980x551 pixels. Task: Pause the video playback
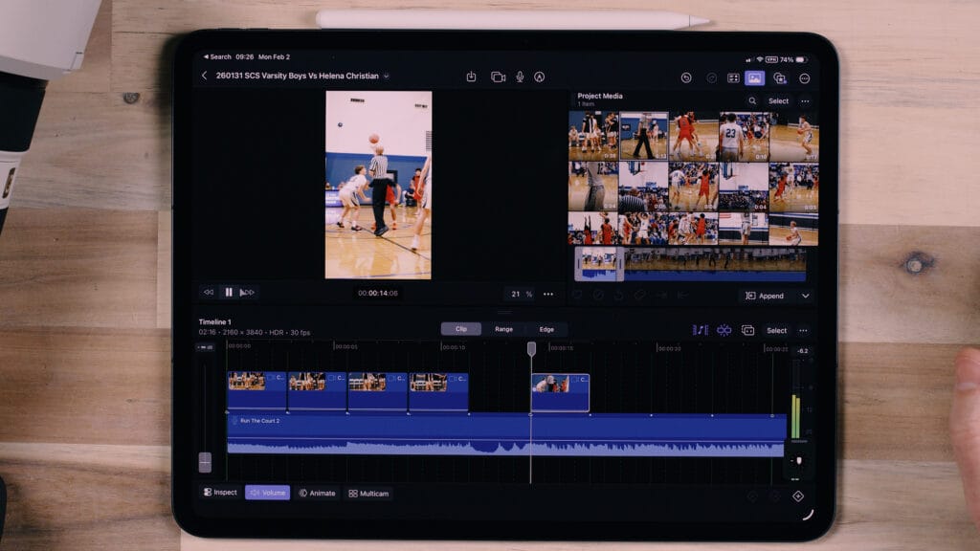(230, 291)
